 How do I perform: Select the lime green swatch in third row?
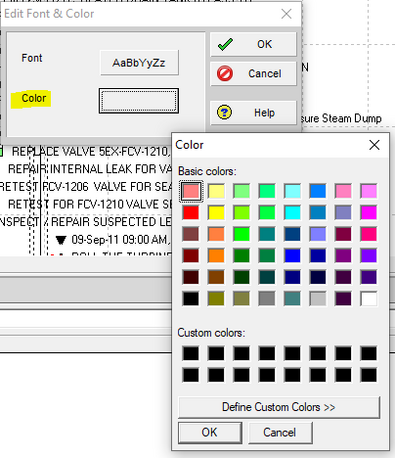pos(242,234)
